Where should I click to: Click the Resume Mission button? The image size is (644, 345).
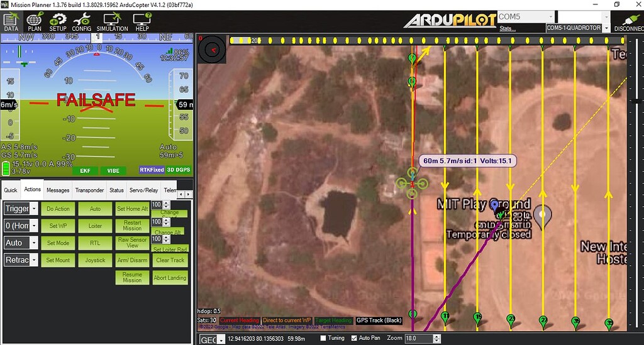click(x=132, y=277)
